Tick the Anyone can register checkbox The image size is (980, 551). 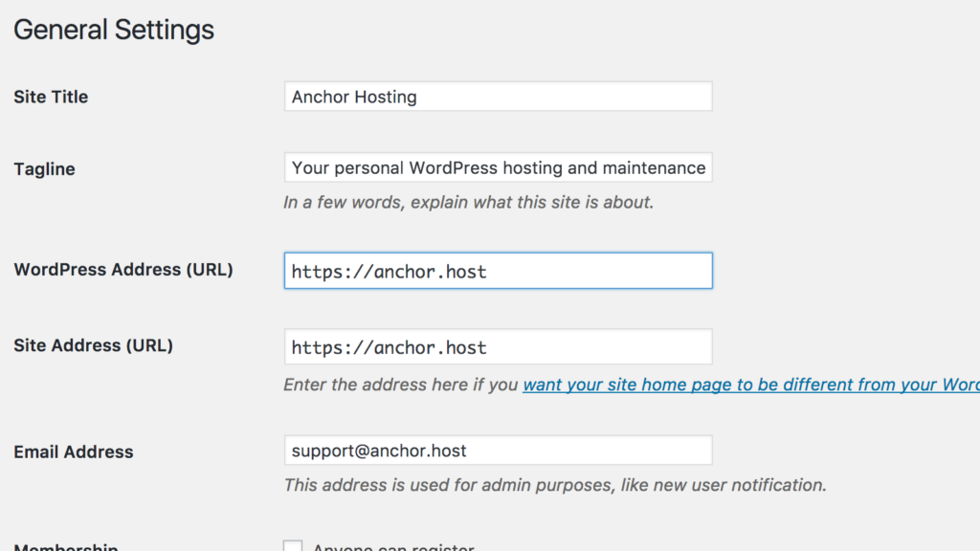tap(293, 547)
